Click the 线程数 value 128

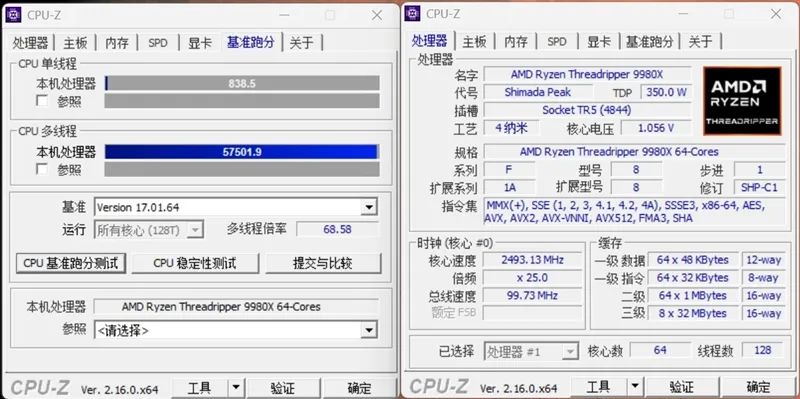pyautogui.click(x=763, y=351)
